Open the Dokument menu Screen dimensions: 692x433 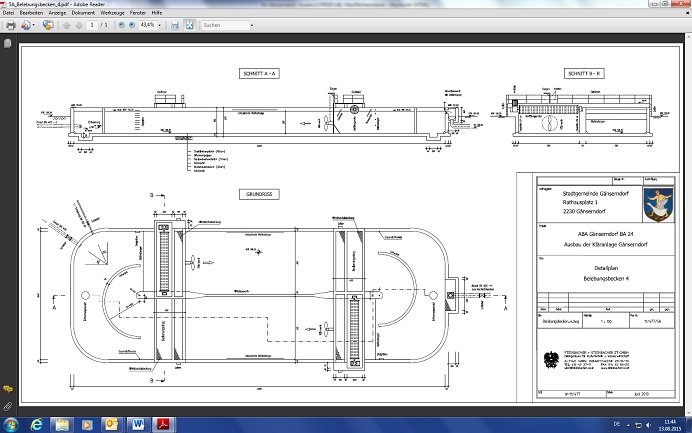[x=83, y=13]
